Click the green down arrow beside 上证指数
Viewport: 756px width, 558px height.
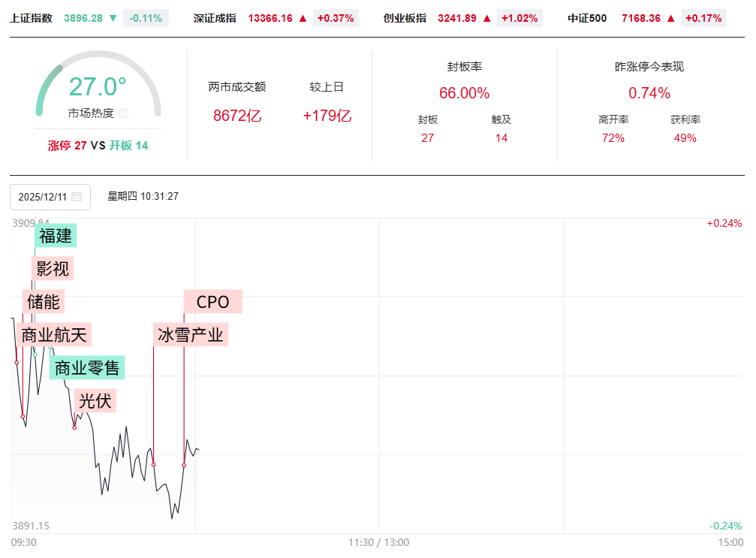pos(113,18)
